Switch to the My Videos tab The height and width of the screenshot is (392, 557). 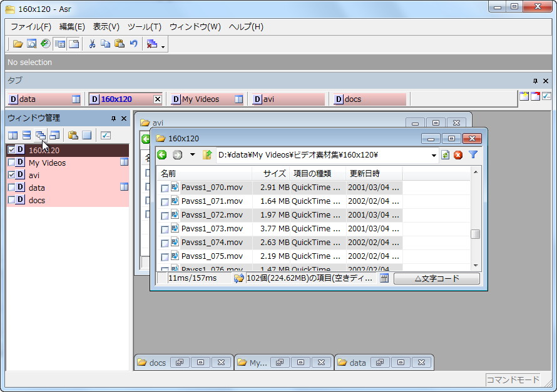coord(207,99)
